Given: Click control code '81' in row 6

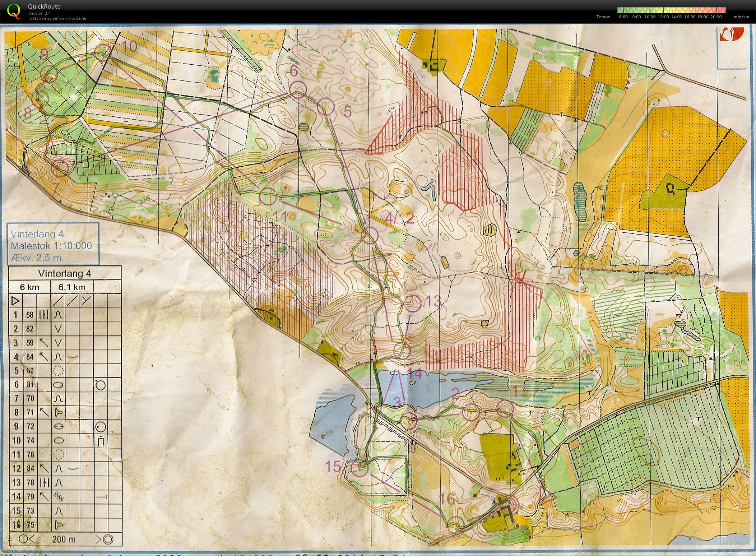Looking at the screenshot, I should pyautogui.click(x=29, y=385).
